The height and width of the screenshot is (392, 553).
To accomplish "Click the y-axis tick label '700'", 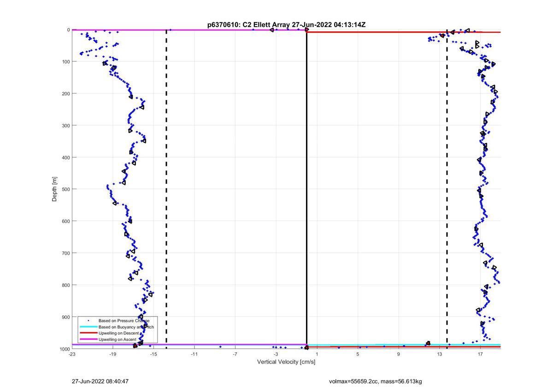I will [x=66, y=253].
